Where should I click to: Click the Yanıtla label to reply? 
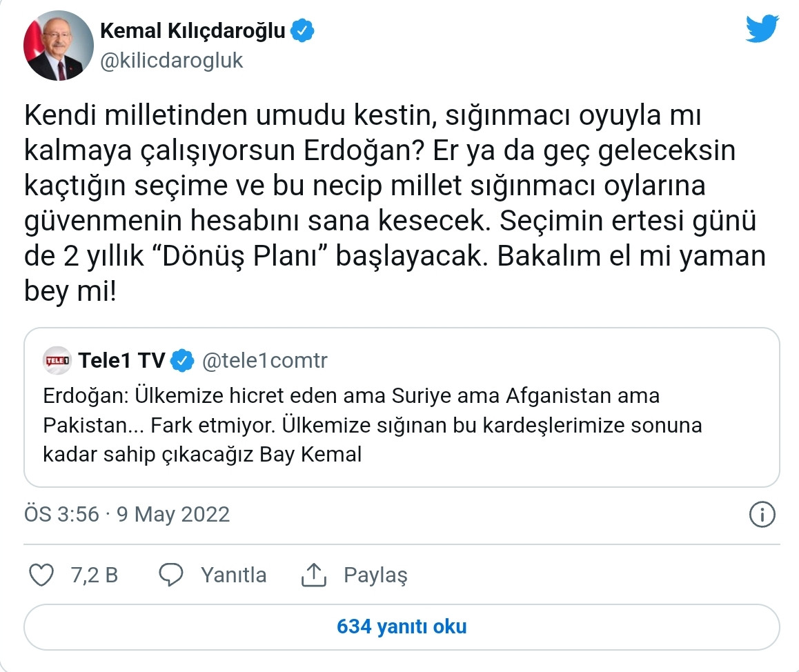coord(233,574)
